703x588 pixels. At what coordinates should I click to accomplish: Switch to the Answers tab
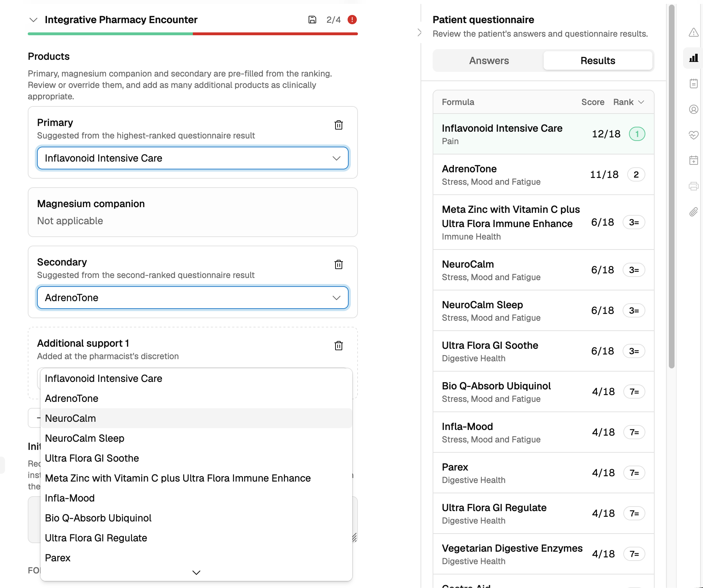[x=489, y=61]
